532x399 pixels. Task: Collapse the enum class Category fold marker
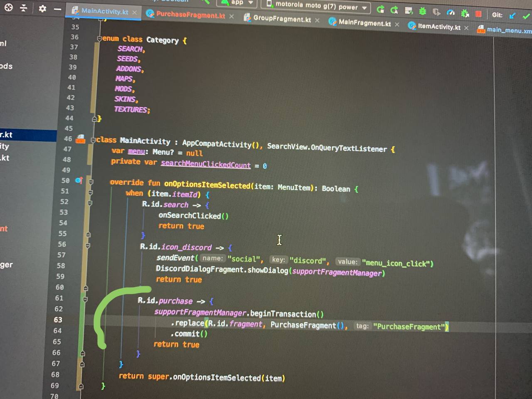click(99, 39)
